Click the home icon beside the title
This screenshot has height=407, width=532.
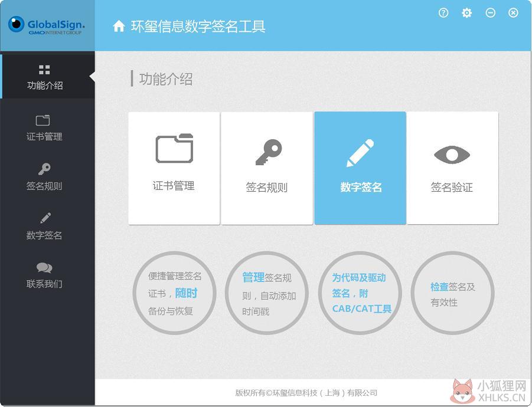(x=119, y=26)
